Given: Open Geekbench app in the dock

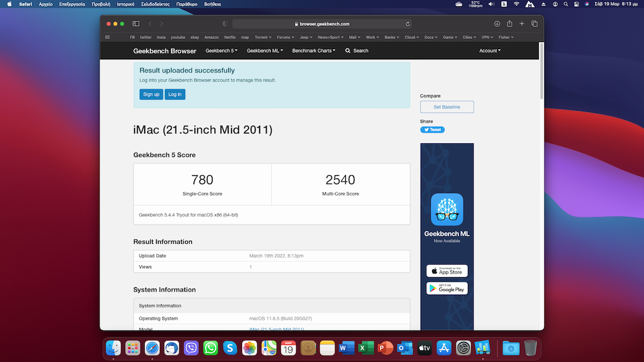Looking at the screenshot, I should pos(483,348).
